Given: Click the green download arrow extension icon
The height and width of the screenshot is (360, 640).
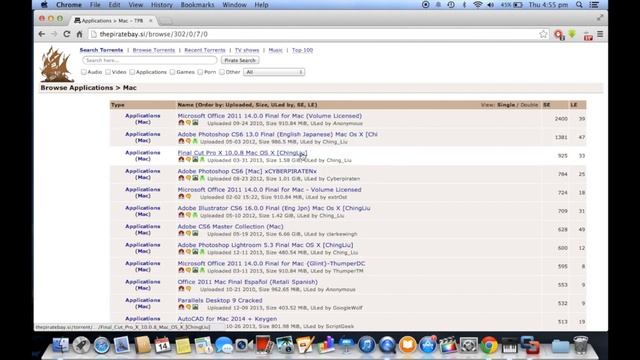Looking at the screenshot, I should coord(572,34).
